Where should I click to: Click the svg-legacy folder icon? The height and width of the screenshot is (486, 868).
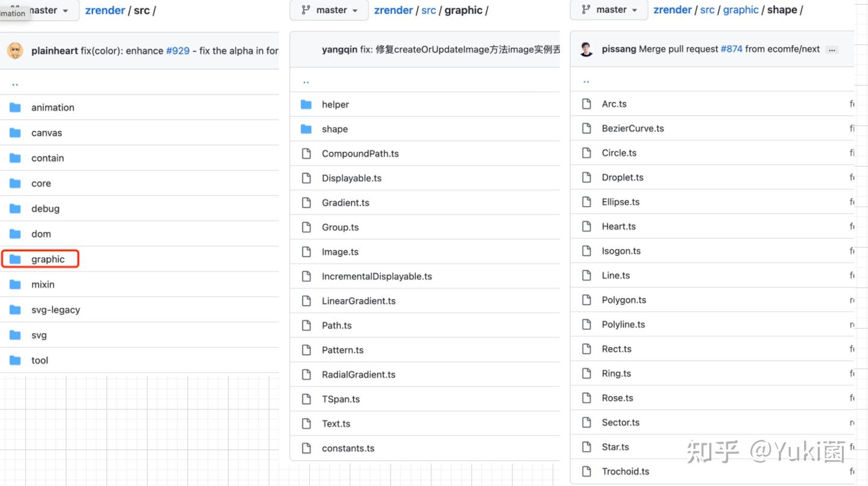[15, 310]
